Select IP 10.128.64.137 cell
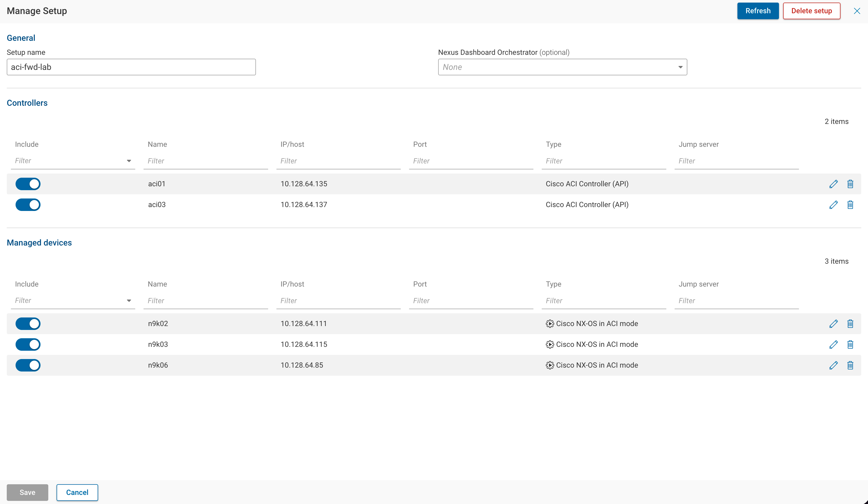The height and width of the screenshot is (504, 868). [304, 205]
